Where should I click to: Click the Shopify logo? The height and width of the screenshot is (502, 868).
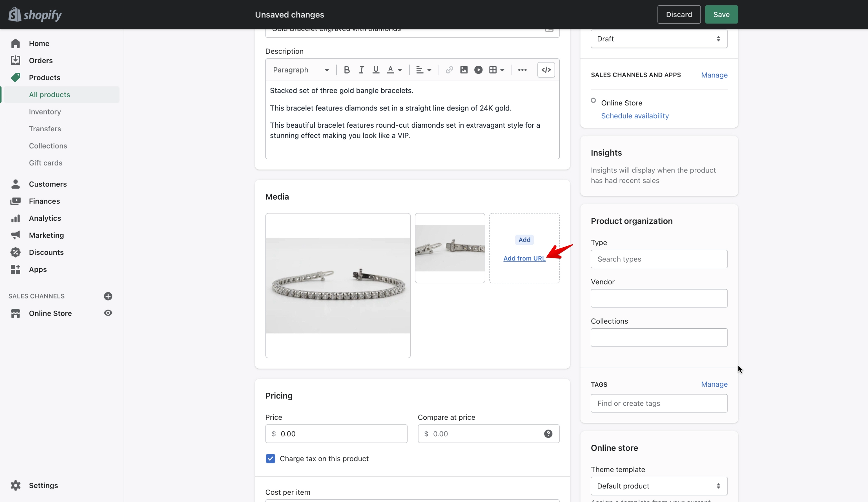point(35,14)
